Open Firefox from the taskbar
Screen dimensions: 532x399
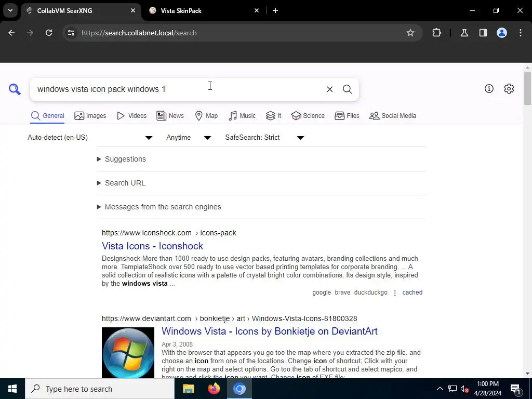point(214,389)
